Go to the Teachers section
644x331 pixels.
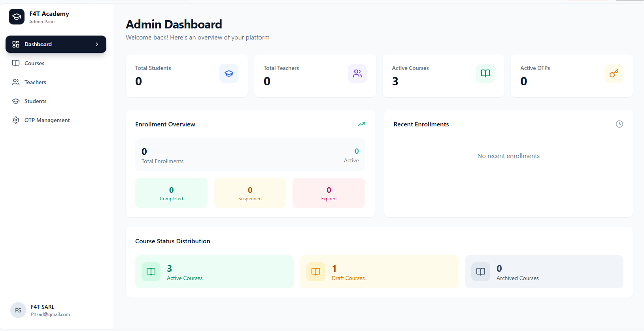56,82
